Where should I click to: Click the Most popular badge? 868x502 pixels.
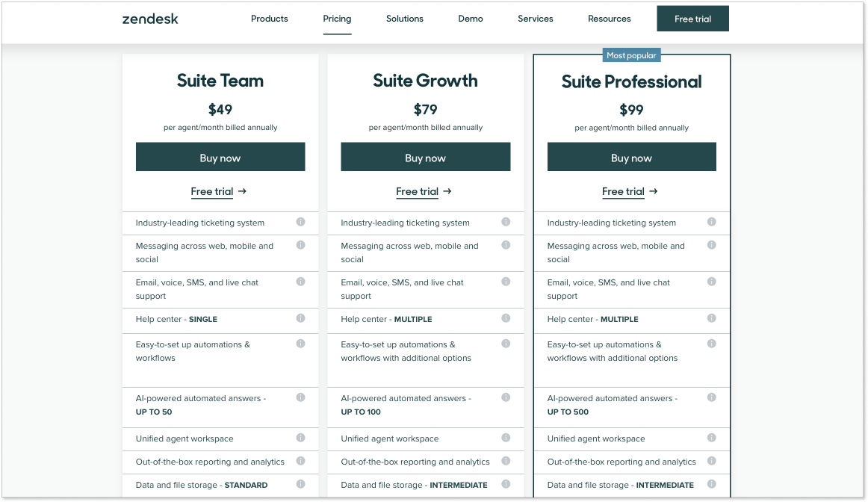(x=631, y=55)
